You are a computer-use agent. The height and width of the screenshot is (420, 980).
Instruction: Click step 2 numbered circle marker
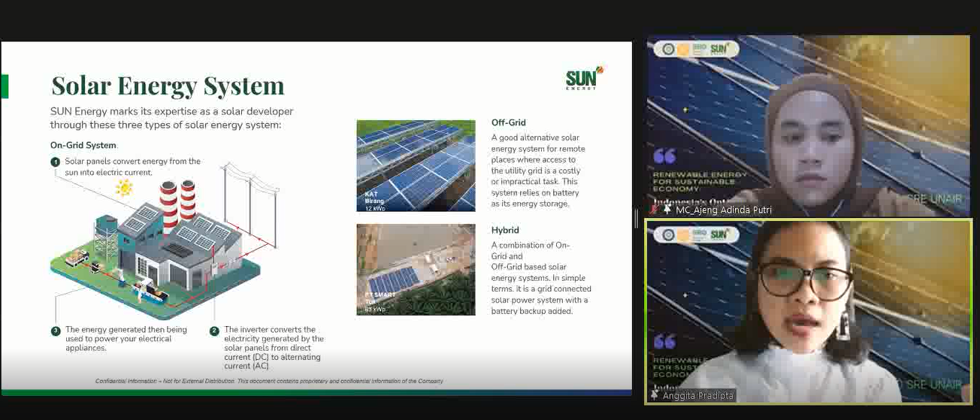(214, 331)
